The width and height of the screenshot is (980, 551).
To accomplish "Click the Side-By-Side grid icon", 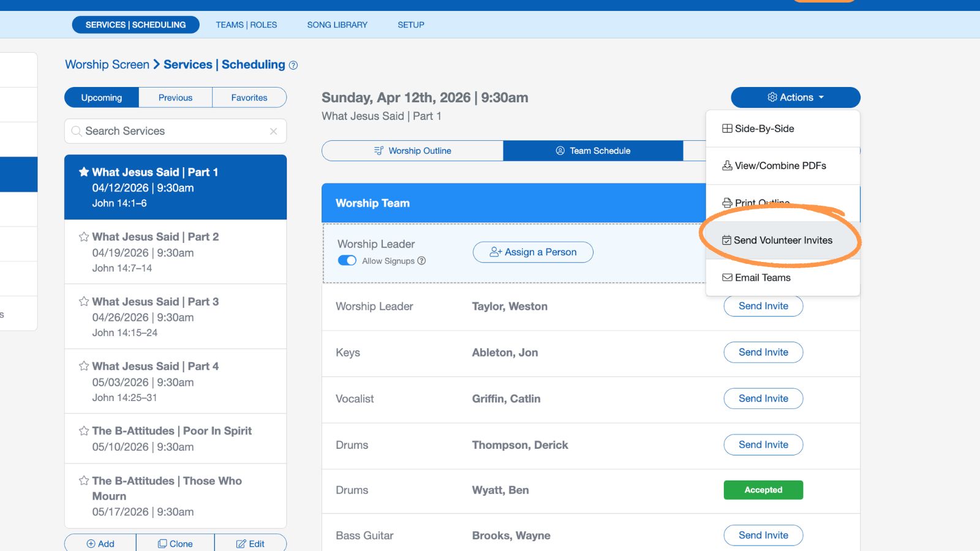I will [x=726, y=128].
